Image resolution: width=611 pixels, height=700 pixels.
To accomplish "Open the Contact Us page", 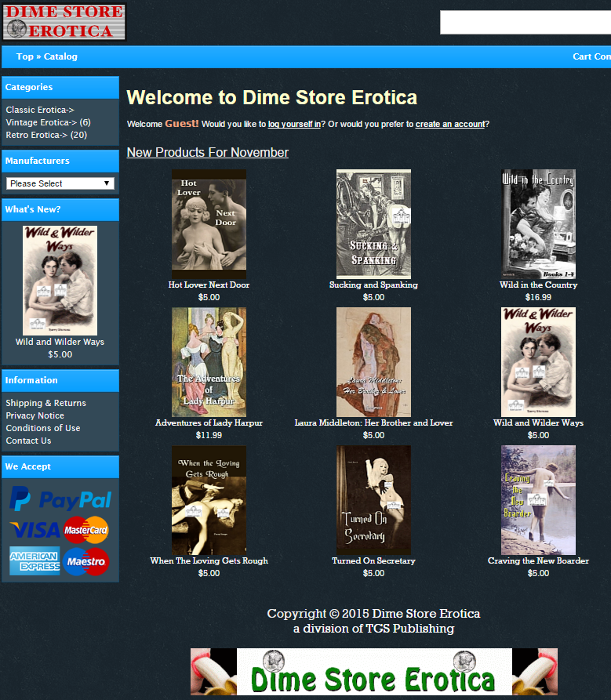I will pos(28,441).
